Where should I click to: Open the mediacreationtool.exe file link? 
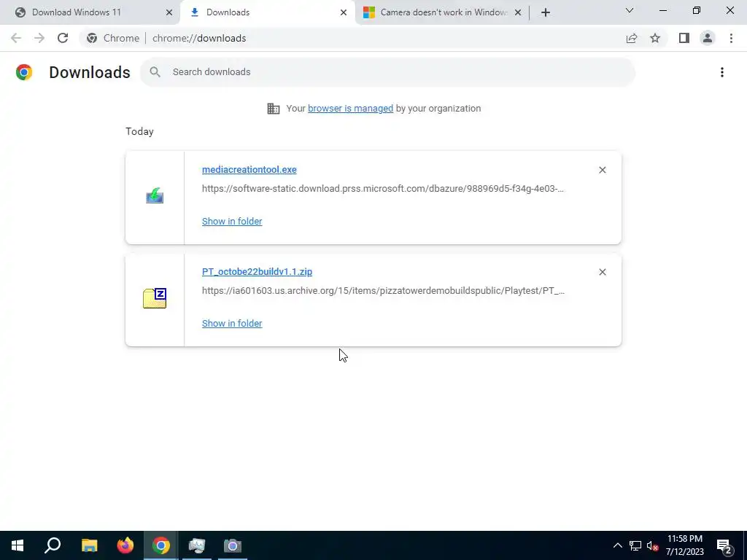point(249,169)
